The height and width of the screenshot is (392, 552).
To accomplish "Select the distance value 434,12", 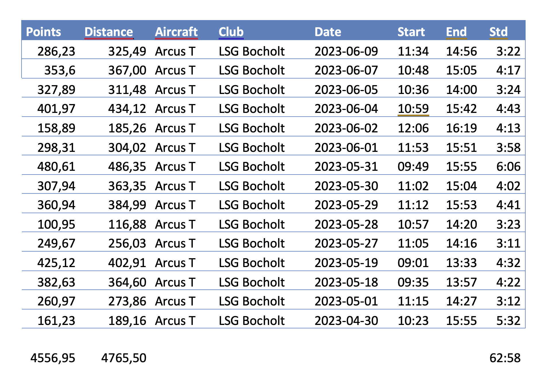I will [127, 109].
